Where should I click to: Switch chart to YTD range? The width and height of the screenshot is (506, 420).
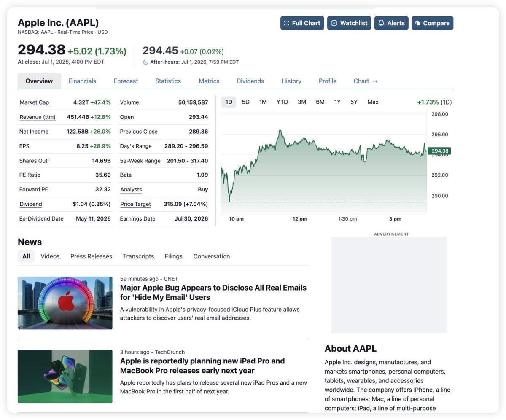point(282,102)
